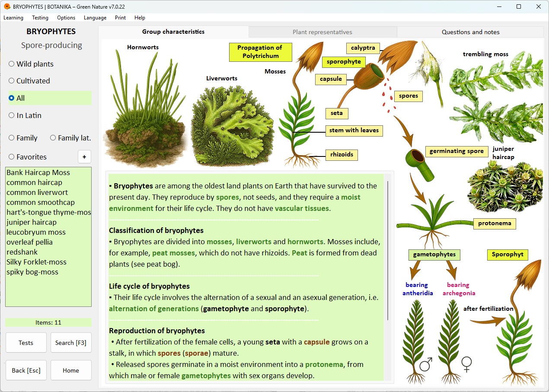The image size is (549, 392).
Task: Click the plus button next to Favorites
Action: click(x=84, y=157)
